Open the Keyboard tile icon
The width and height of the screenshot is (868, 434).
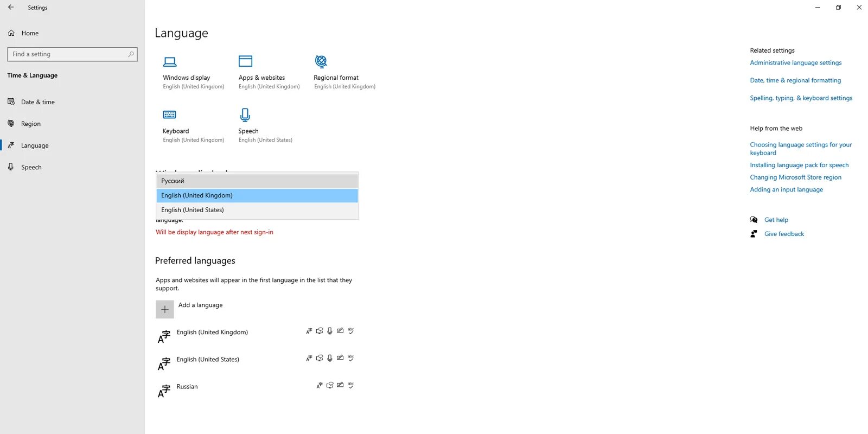pos(169,114)
